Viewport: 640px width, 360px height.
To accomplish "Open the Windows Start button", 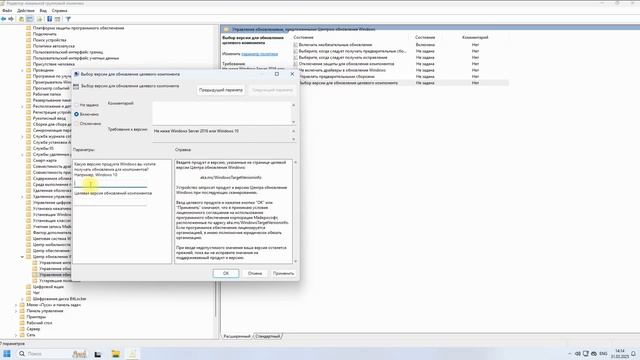I will click(x=7, y=353).
